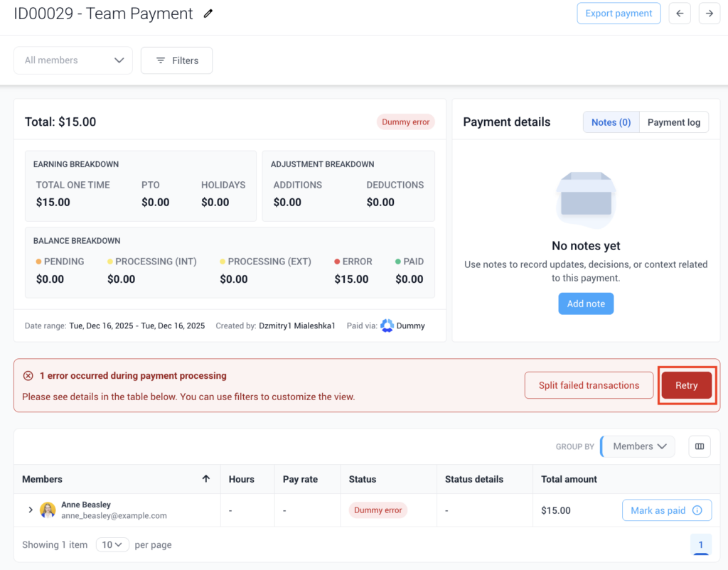Image resolution: width=728 pixels, height=570 pixels.
Task: Open the Group by Members dropdown
Action: pyautogui.click(x=638, y=446)
